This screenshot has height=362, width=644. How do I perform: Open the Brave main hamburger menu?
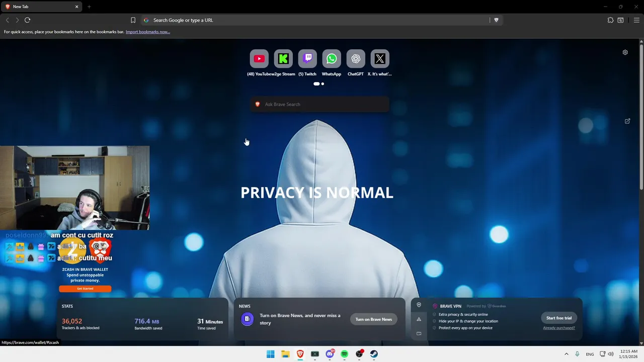tap(636, 20)
